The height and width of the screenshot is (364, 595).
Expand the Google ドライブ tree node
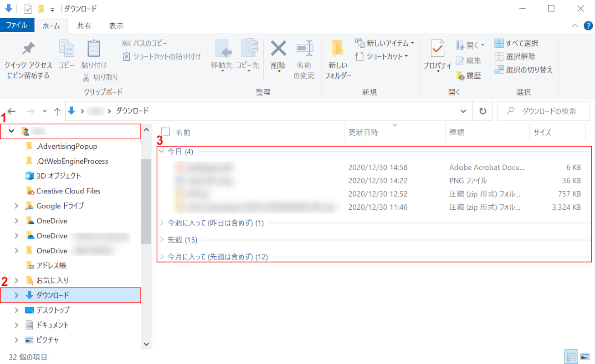pyautogui.click(x=17, y=206)
